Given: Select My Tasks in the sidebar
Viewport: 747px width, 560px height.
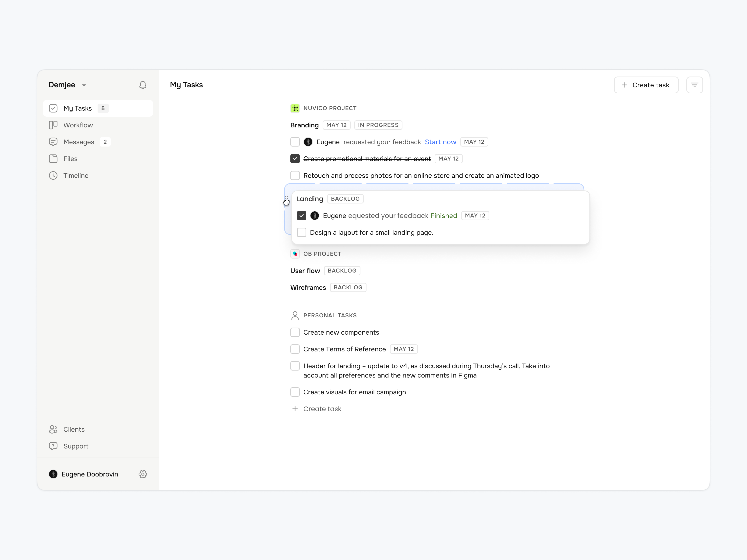Looking at the screenshot, I should [77, 108].
